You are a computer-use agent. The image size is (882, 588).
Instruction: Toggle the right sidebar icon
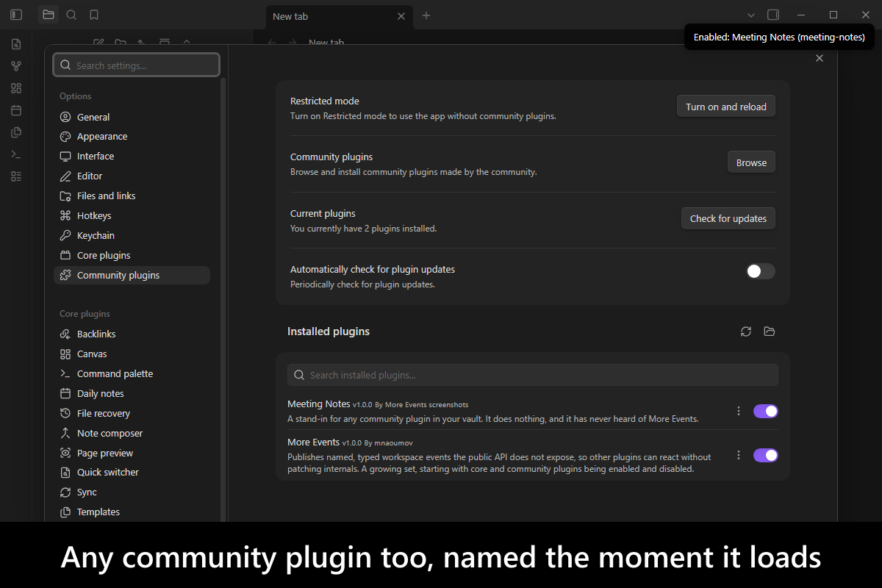pyautogui.click(x=773, y=15)
